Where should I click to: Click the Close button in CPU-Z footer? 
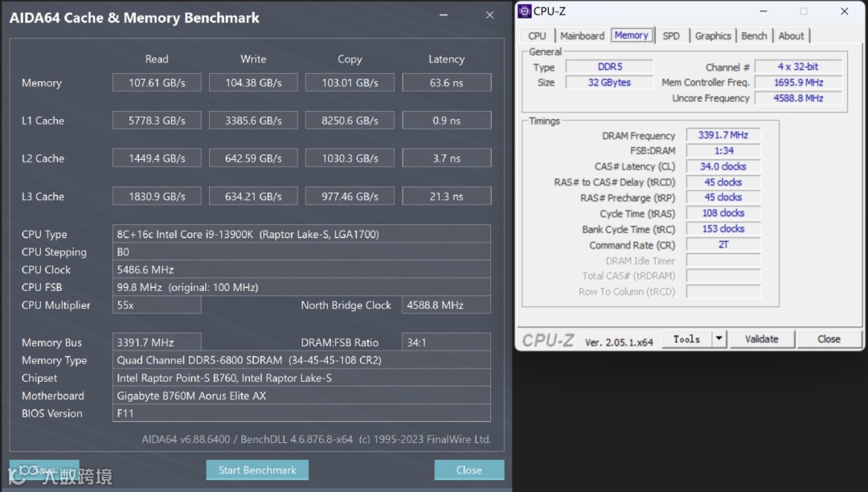click(829, 339)
